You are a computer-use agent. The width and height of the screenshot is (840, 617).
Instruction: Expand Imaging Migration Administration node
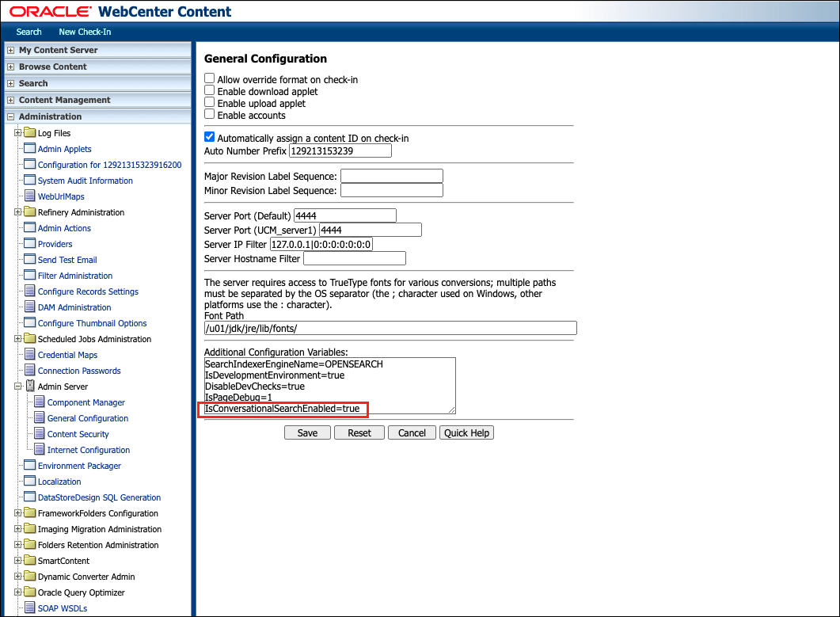[x=17, y=528]
